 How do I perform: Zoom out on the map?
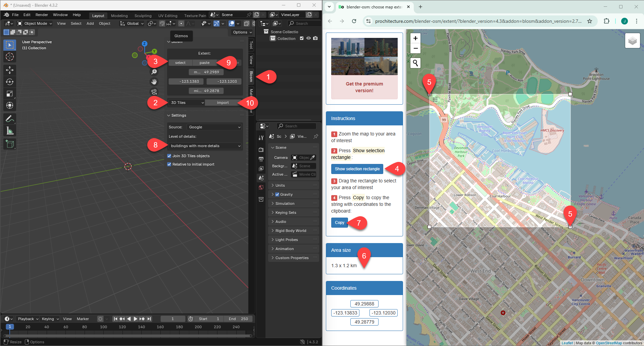pyautogui.click(x=415, y=48)
